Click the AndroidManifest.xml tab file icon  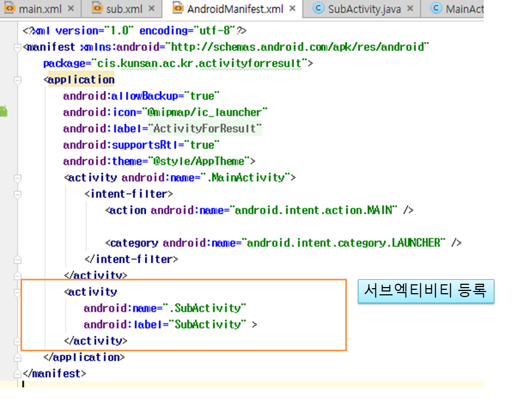(177, 9)
